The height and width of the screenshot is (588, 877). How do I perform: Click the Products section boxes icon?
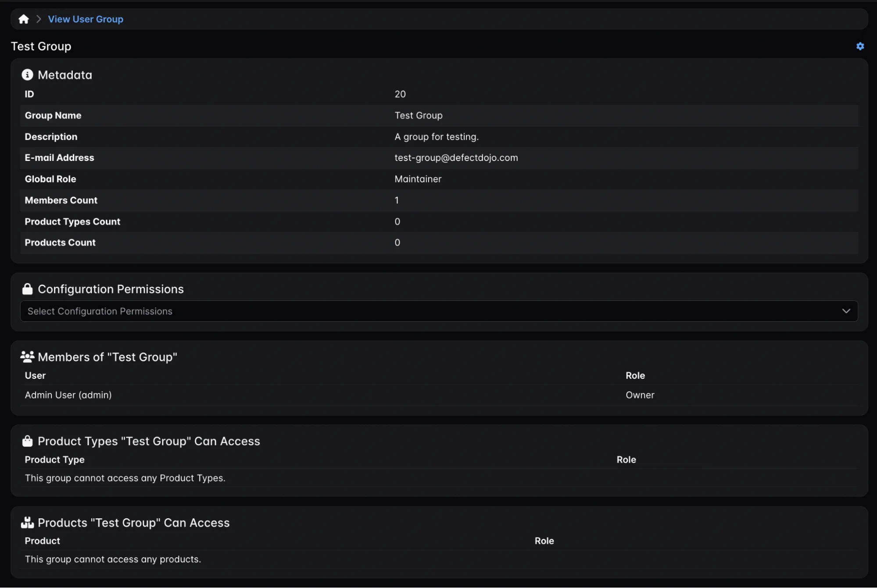coord(27,522)
